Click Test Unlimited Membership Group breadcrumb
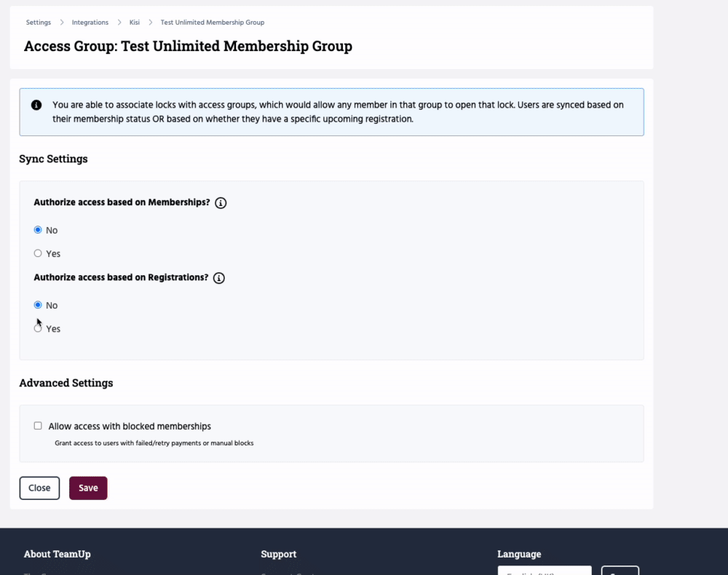The image size is (728, 575). click(x=213, y=23)
